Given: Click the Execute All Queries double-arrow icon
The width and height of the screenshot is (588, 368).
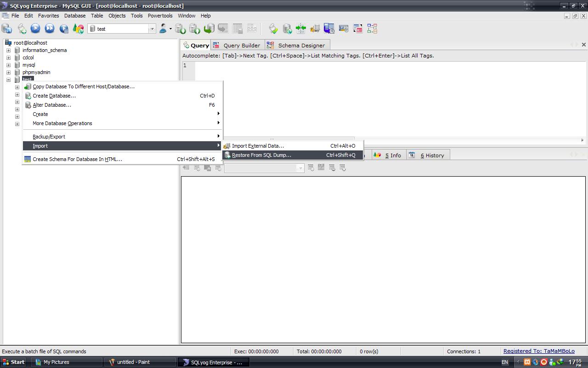Looking at the screenshot, I should coord(50,29).
